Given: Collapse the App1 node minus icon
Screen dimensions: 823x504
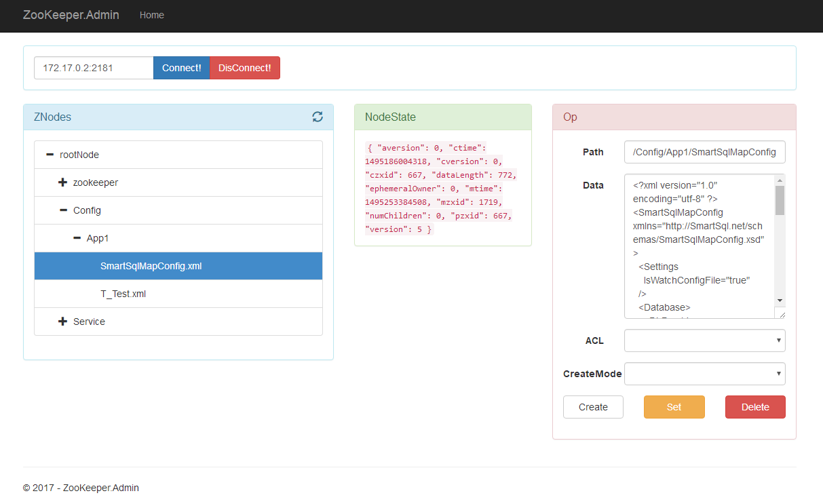Looking at the screenshot, I should point(77,238).
